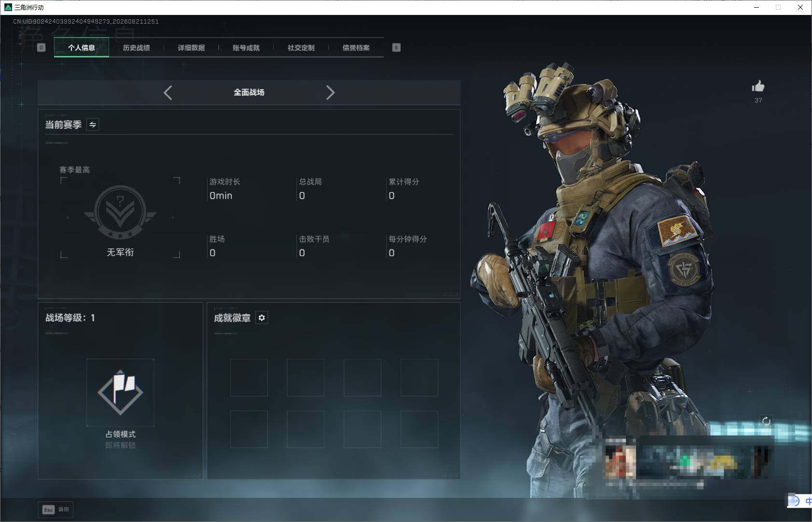Click the 游戏时长 0min value

click(221, 196)
